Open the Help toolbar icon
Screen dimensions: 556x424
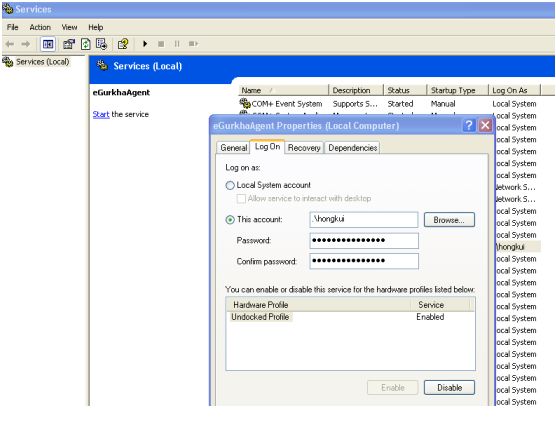pyautogui.click(x=123, y=44)
